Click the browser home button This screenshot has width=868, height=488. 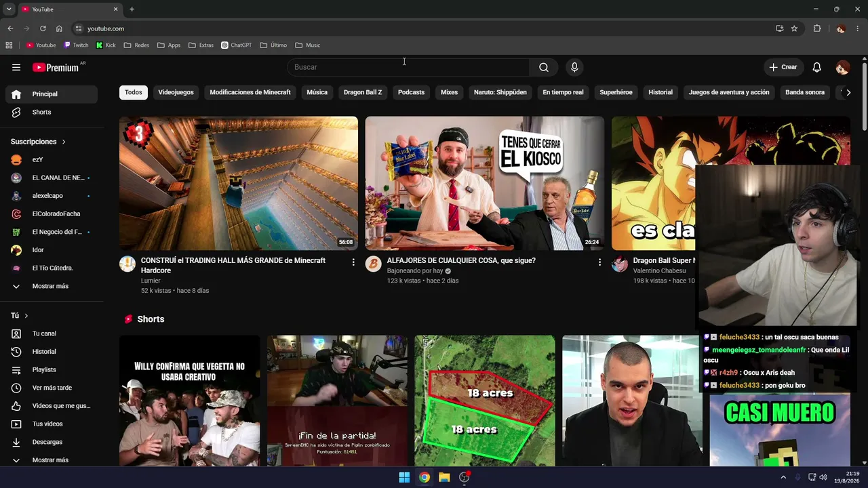coord(59,28)
